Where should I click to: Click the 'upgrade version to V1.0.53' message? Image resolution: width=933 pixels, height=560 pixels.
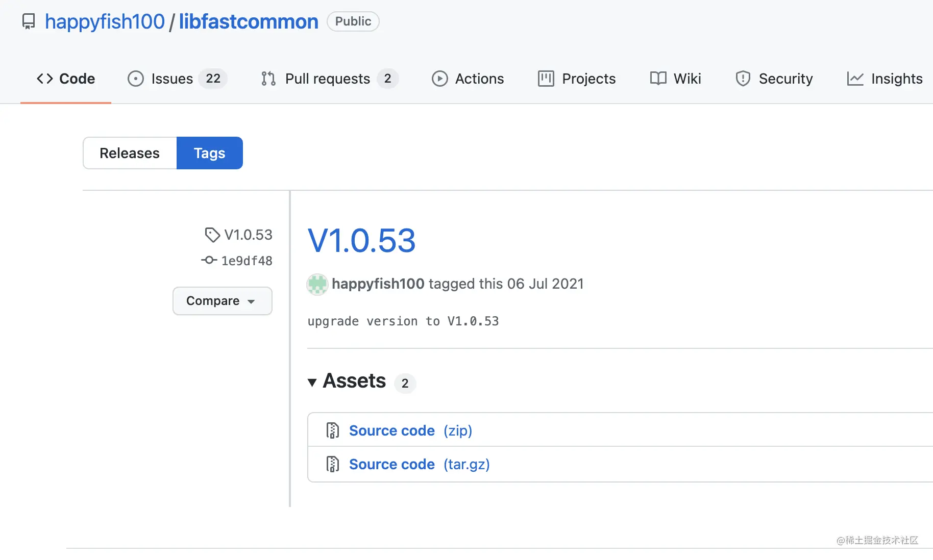pos(403,321)
